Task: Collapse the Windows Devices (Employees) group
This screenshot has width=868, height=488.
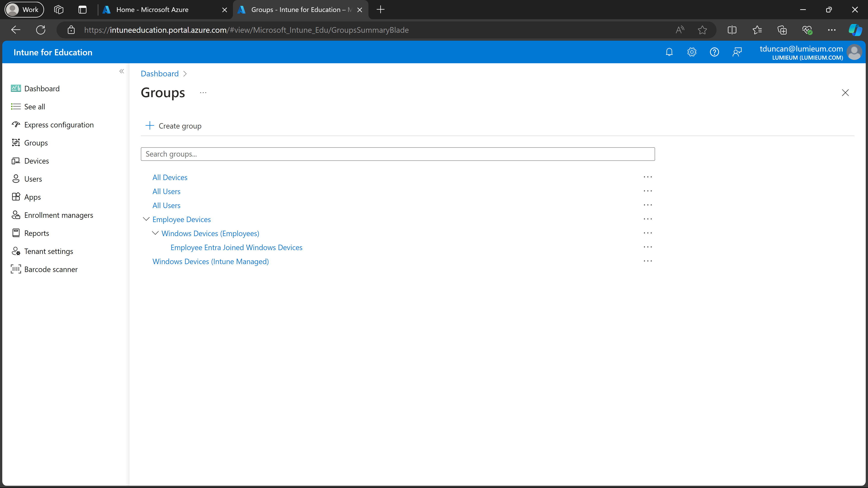Action: [155, 233]
